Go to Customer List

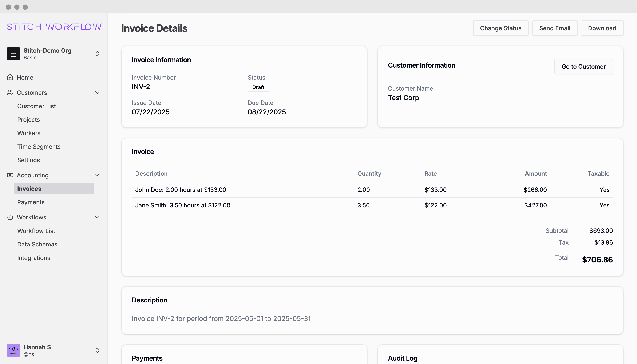click(x=36, y=106)
